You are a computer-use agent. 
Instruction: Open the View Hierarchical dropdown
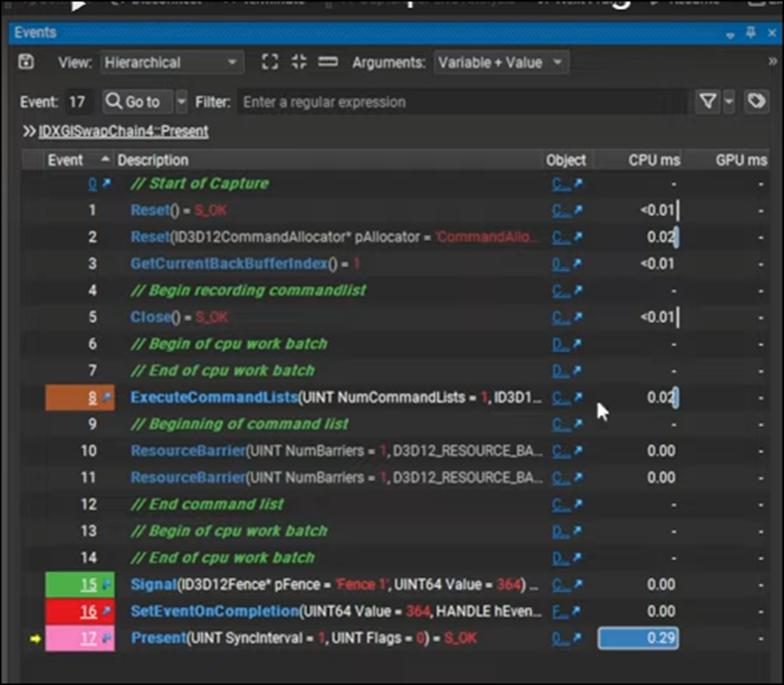pyautogui.click(x=172, y=62)
